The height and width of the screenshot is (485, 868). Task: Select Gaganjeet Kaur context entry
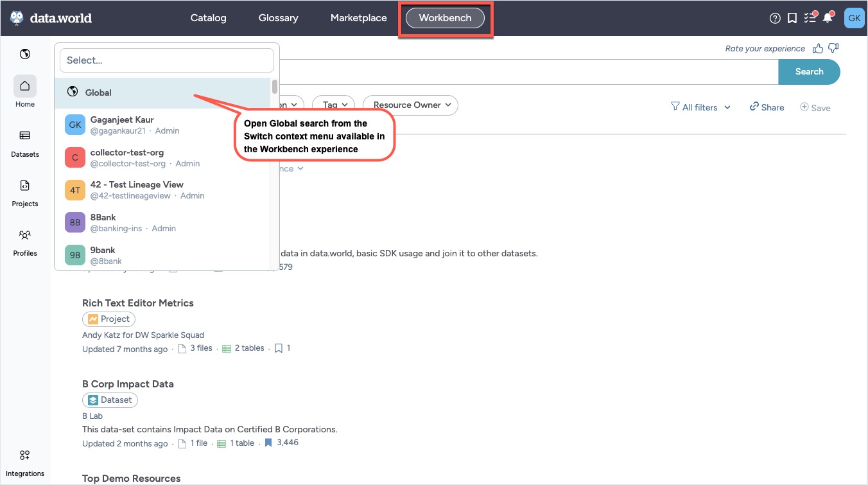(163, 125)
